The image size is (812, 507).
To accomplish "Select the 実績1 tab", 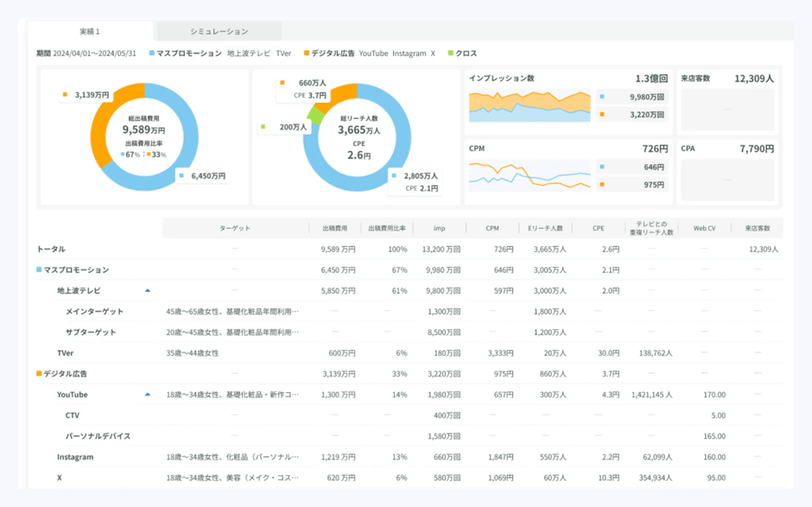I will coord(90,32).
